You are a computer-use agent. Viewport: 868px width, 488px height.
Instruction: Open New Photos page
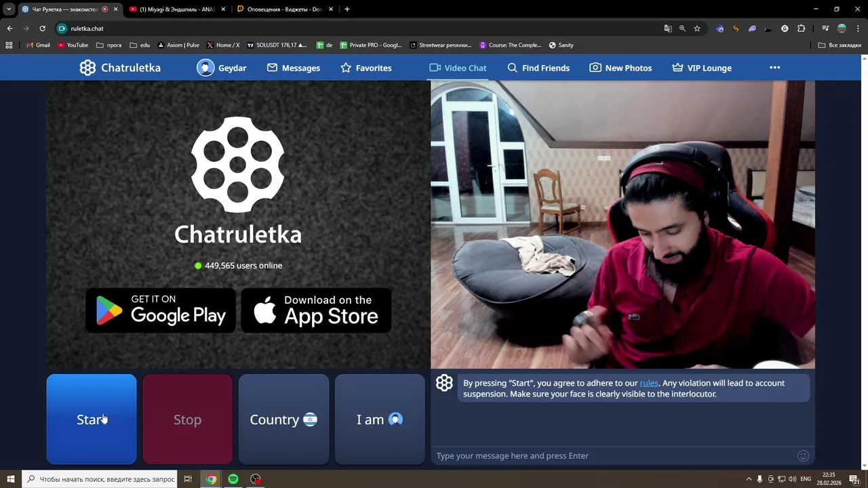click(620, 68)
